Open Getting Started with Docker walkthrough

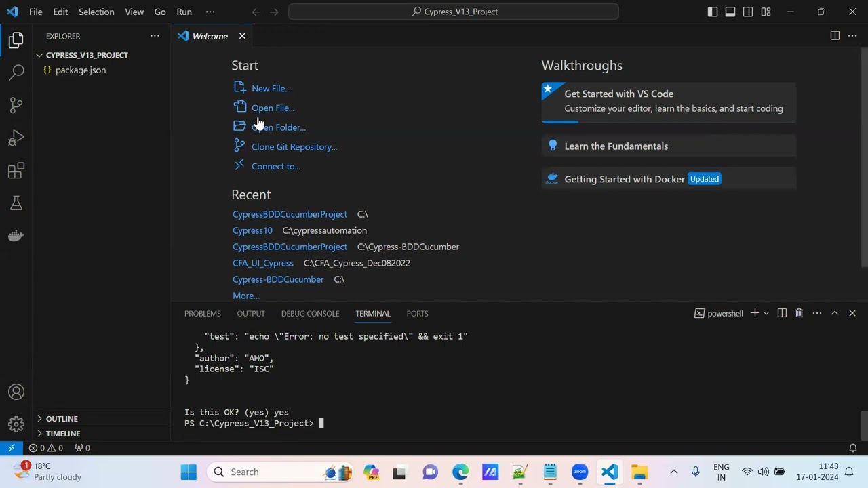point(669,179)
